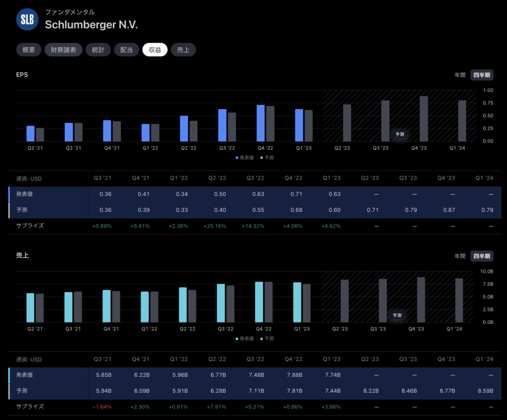This screenshot has width=507, height=420.
Task: Toggle 発表値 legend in 売上 chart
Action: 245,338
